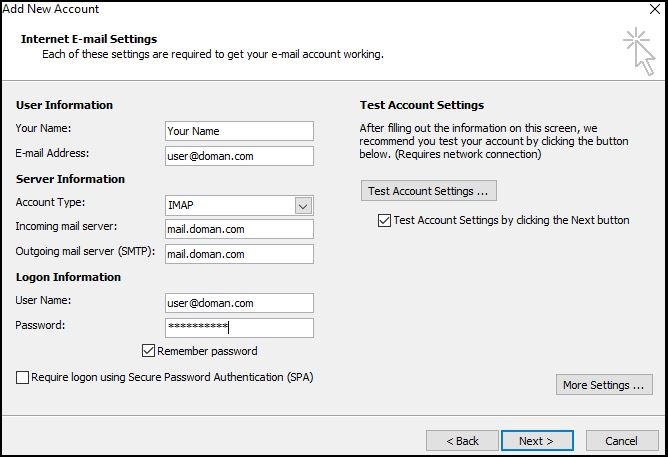The image size is (668, 457).
Task: Click the Remember password label text
Action: pos(207,351)
